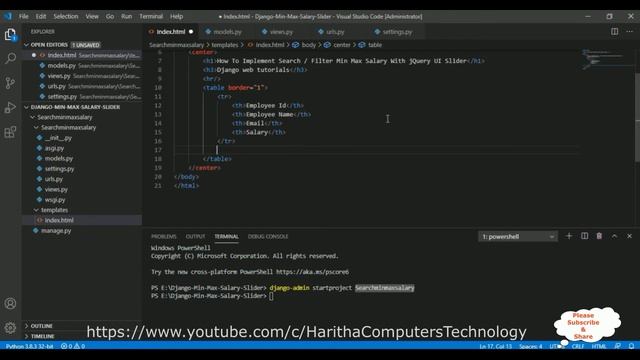
Task: Open editor More Actions ellipsis
Action: (629, 31)
